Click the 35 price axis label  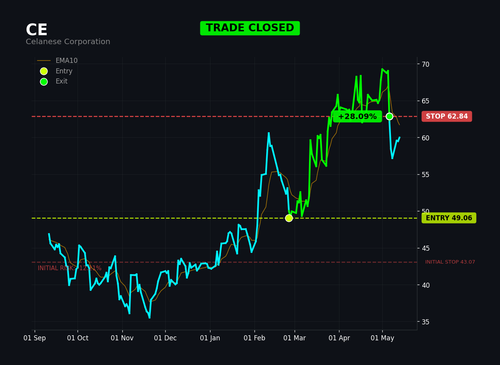click(x=426, y=322)
